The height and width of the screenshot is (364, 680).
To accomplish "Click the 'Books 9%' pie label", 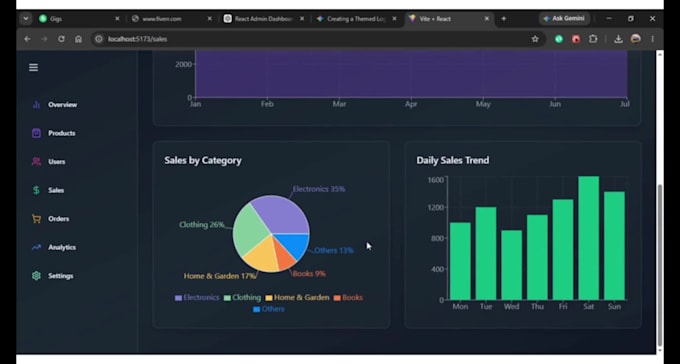I will [x=309, y=274].
